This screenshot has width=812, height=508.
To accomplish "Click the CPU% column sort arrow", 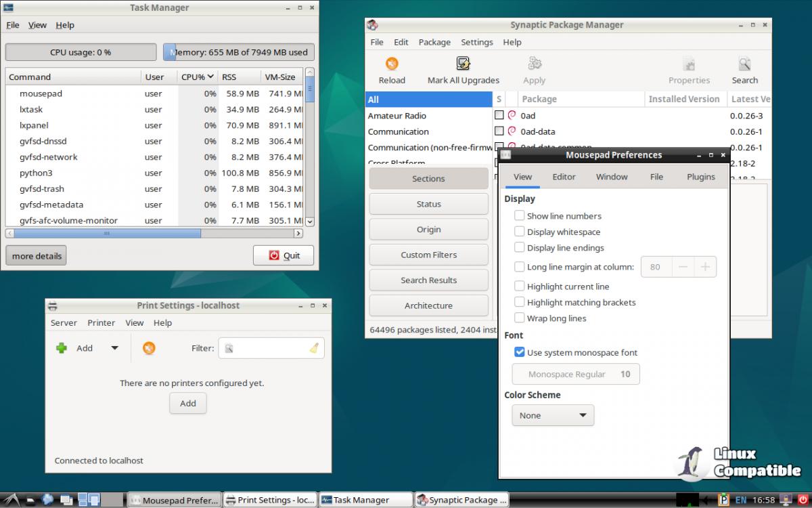I will tap(210, 77).
